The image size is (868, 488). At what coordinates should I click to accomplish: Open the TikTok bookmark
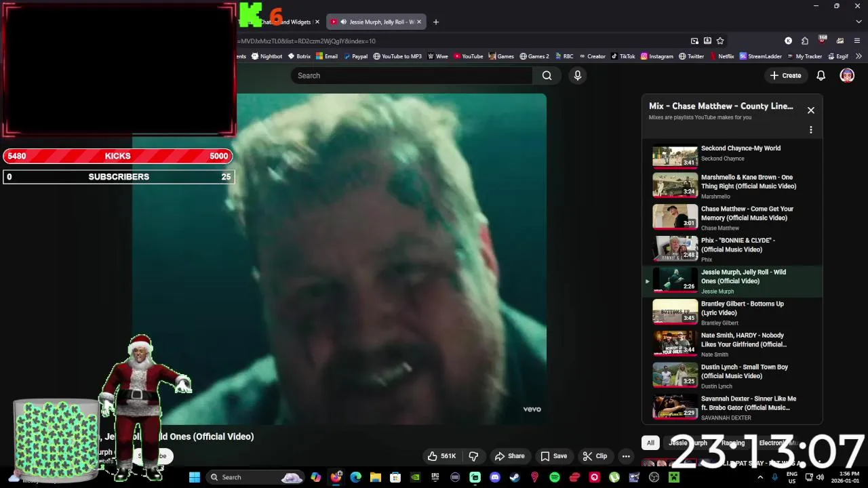coord(623,56)
